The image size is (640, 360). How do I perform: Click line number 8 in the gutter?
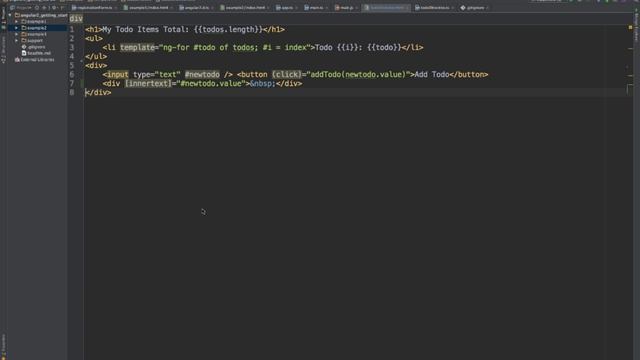click(x=72, y=92)
